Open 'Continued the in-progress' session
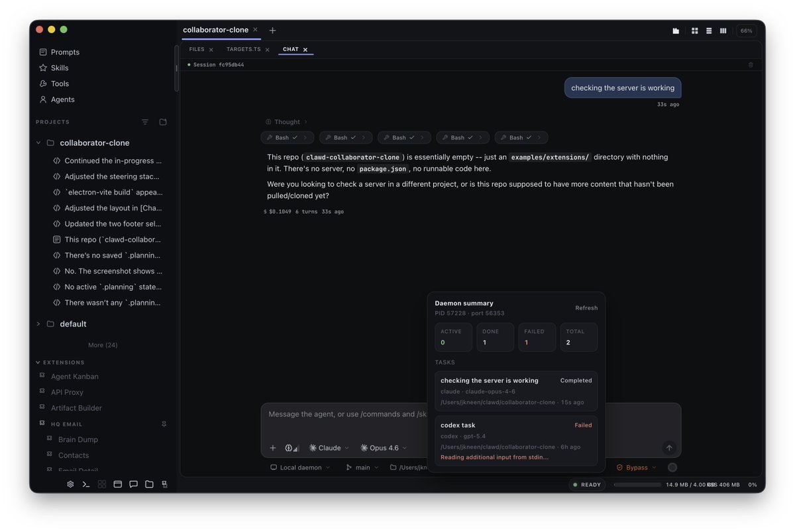Screen dimensions: 795x532 [107, 160]
